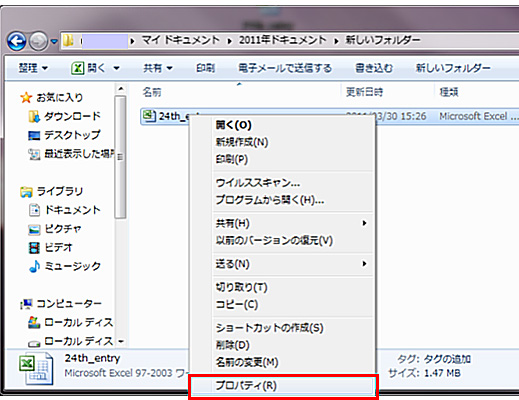Click 電子メールで送信する toolbar button
This screenshot has width=519, height=400.
(285, 68)
